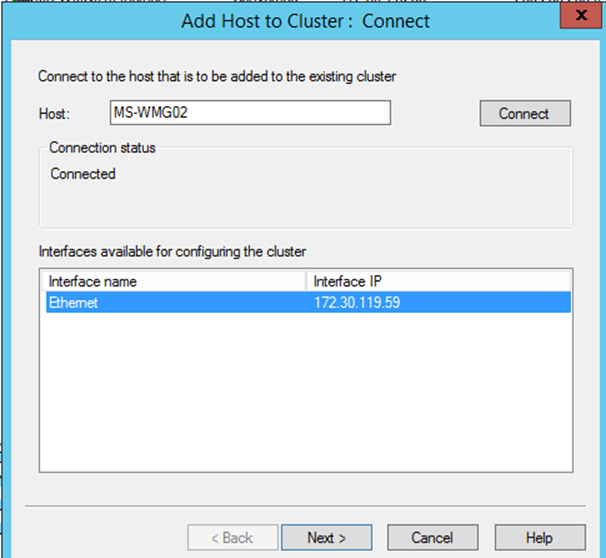This screenshot has height=558, width=606.
Task: Click the 172.30.119.59 IP address cell
Action: point(357,302)
